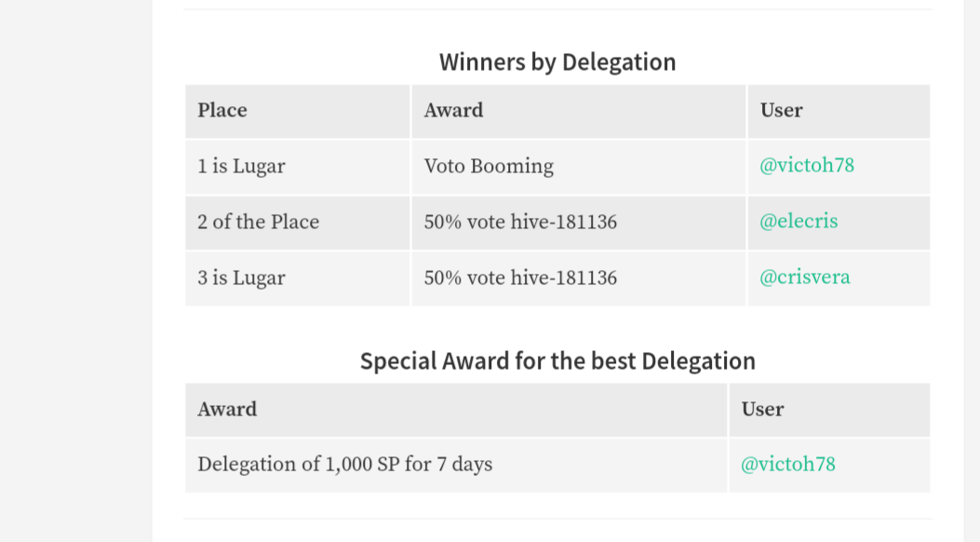Viewport: 980px width, 542px height.
Task: Click the Voto Booming award cell
Action: 579,167
